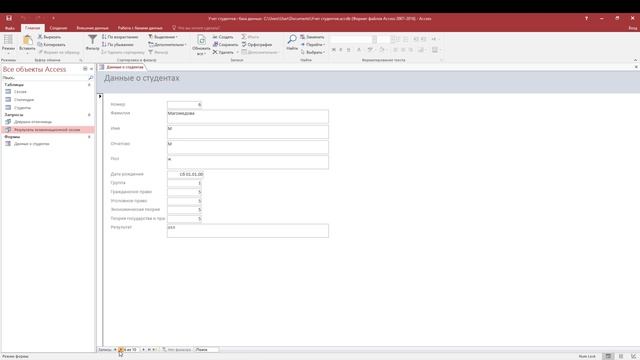This screenshot has height=360, width=640.
Task: Save the record with Сохранить
Action: pyautogui.click(x=225, y=44)
